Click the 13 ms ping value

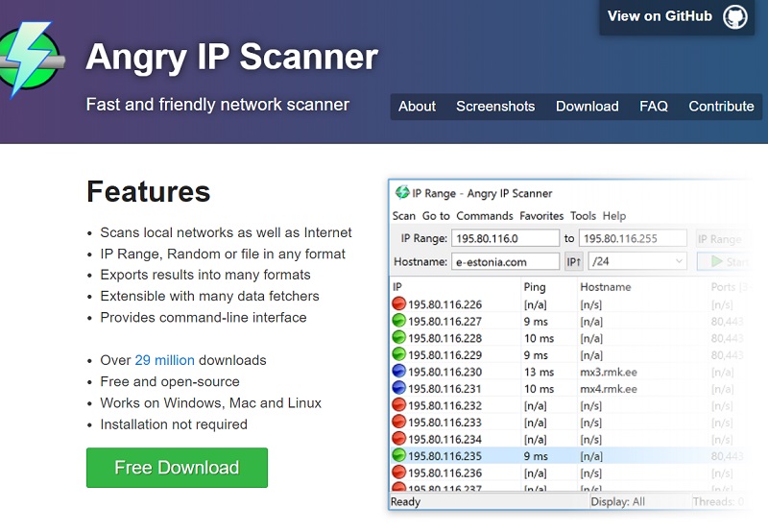pyautogui.click(x=539, y=372)
